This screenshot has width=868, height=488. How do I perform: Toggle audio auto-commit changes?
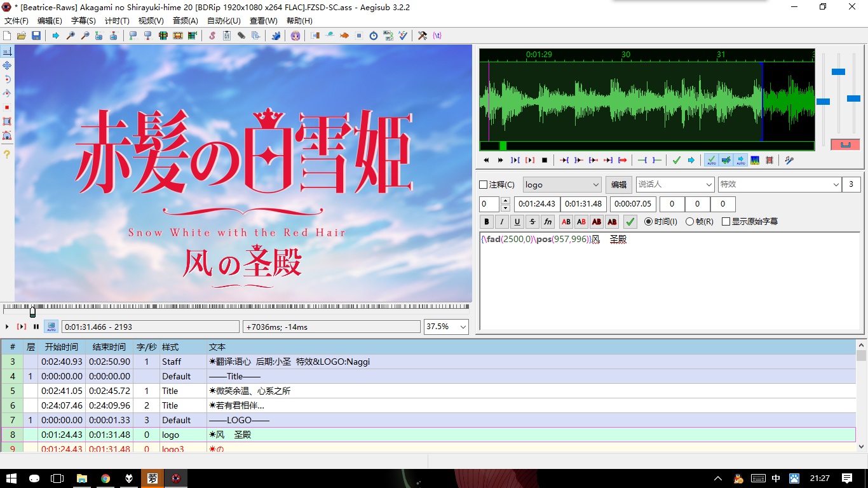coord(712,160)
